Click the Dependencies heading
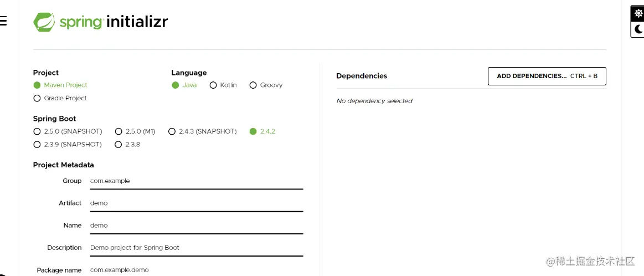The width and height of the screenshot is (644, 276). coord(362,76)
